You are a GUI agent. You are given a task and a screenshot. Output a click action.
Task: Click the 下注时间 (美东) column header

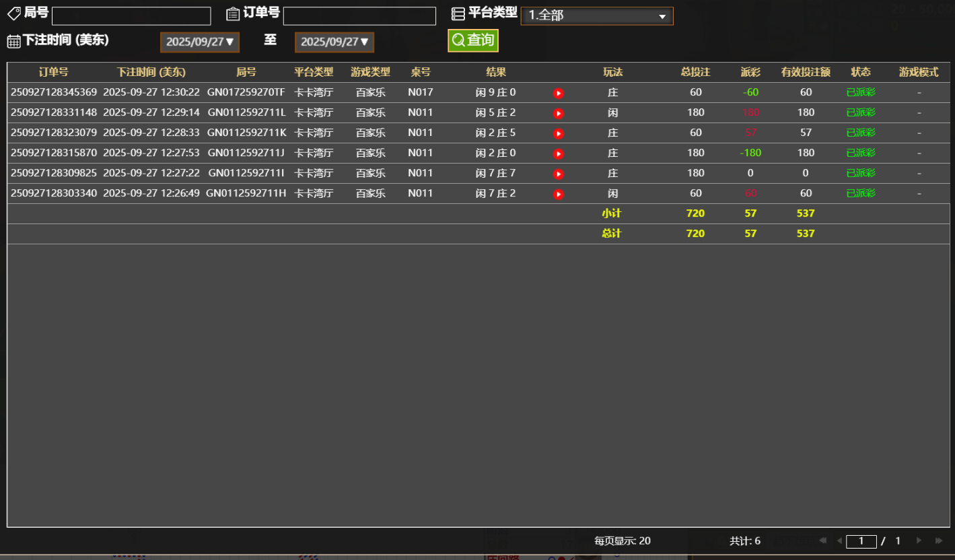click(151, 72)
